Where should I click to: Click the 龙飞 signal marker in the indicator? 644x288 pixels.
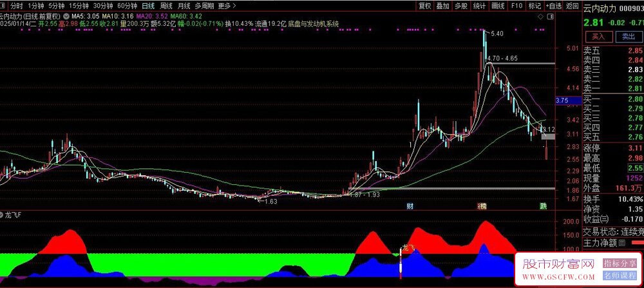(x=408, y=248)
